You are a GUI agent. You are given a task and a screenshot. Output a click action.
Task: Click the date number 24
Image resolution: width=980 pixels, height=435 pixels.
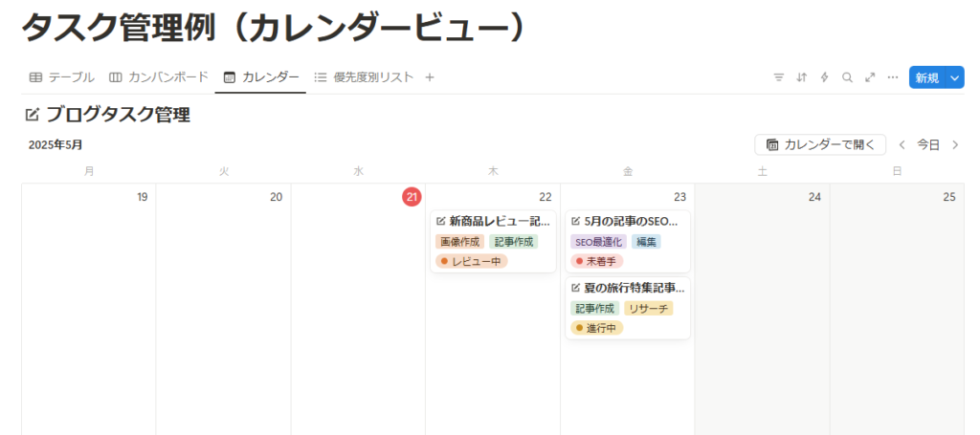(x=814, y=197)
